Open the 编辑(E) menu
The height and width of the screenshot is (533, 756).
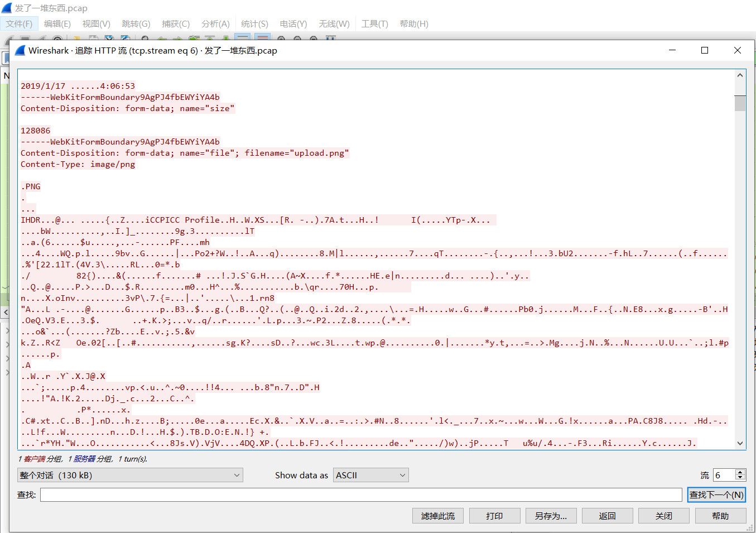pyautogui.click(x=57, y=23)
